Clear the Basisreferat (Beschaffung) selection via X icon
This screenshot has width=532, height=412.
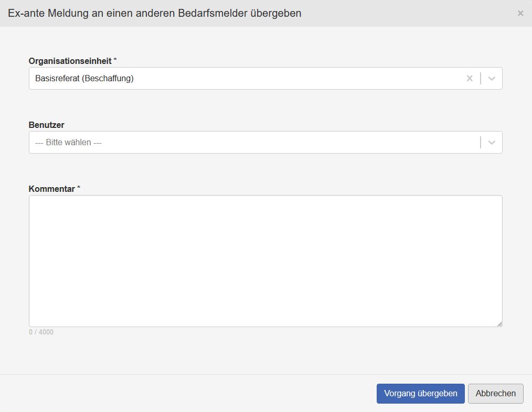coord(470,78)
